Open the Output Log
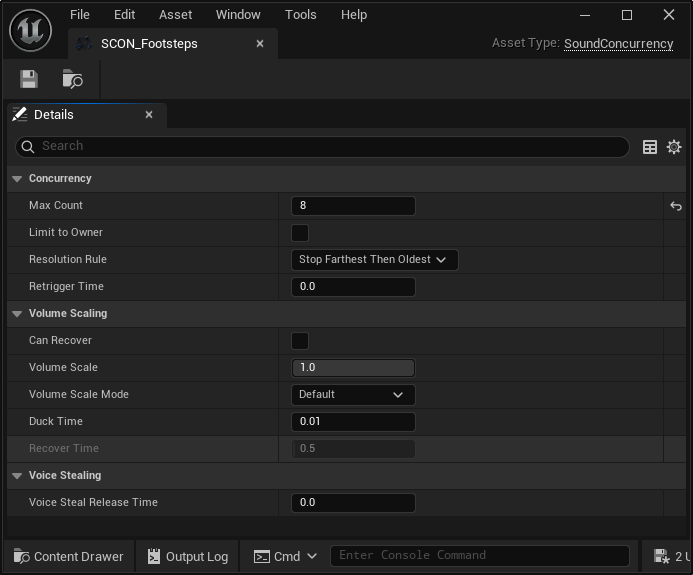 (x=188, y=556)
